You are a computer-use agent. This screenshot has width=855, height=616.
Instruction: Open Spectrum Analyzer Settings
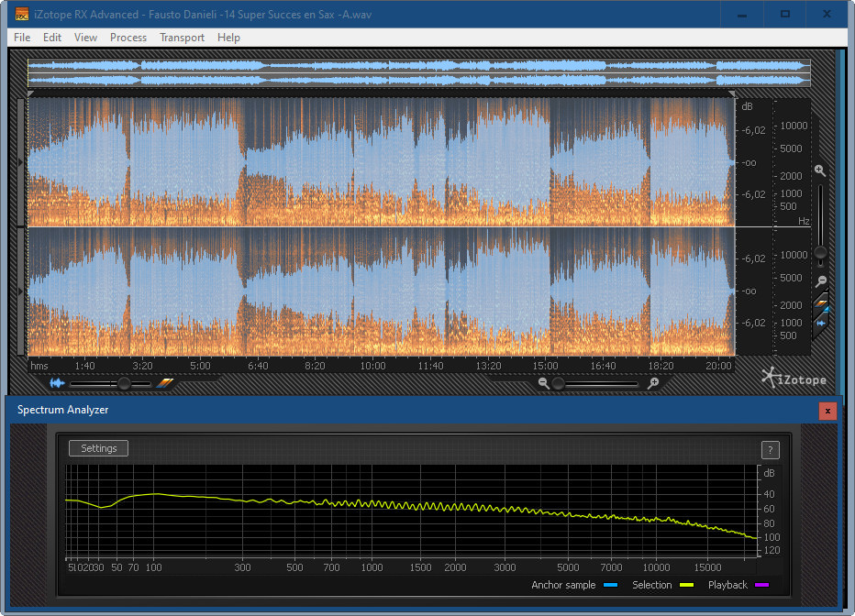(99, 448)
